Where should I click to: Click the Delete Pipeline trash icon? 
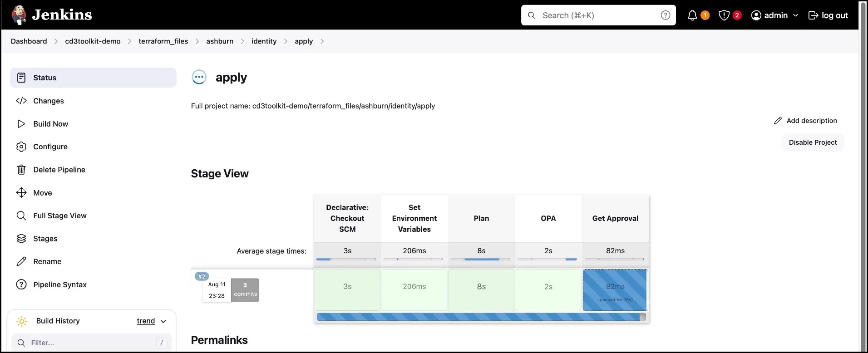click(21, 170)
